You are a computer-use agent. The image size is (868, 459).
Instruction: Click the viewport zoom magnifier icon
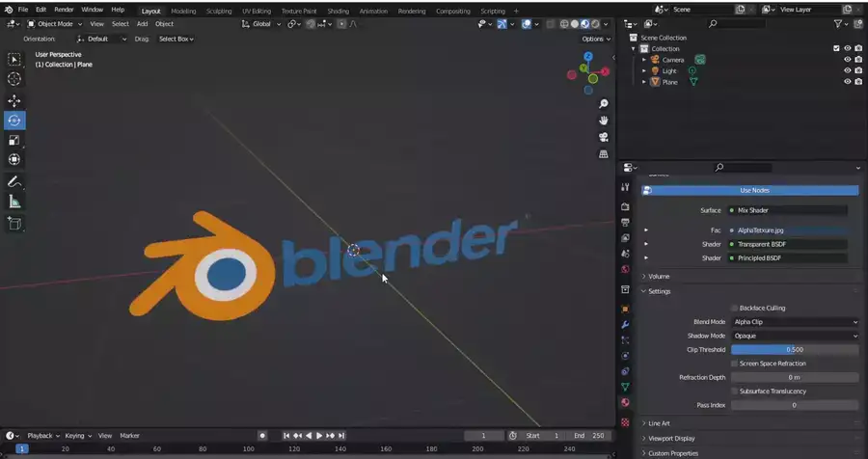tap(604, 103)
